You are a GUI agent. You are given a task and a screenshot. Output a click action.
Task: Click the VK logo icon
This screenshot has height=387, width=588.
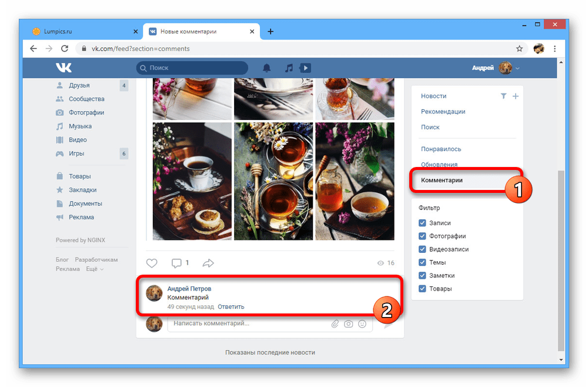click(64, 68)
